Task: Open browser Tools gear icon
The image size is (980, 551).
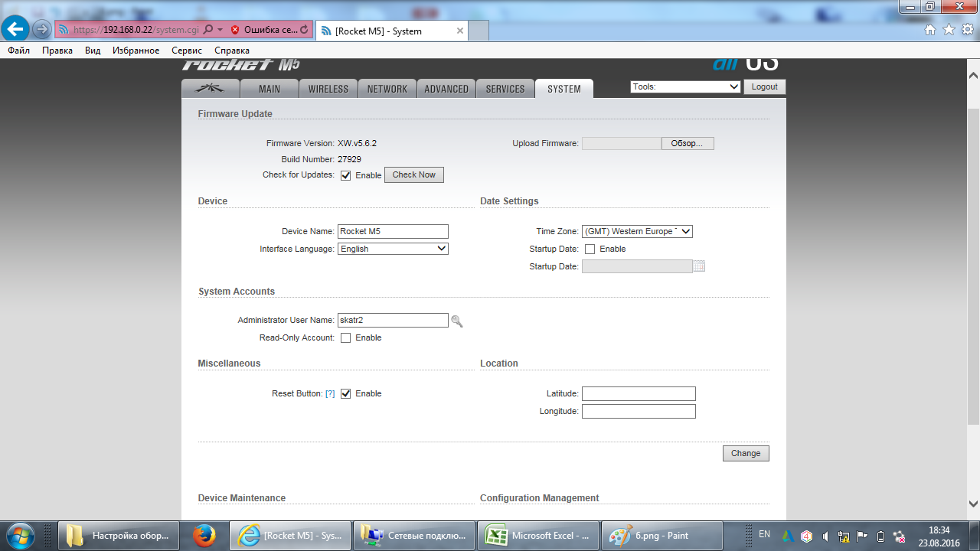Action: [967, 30]
